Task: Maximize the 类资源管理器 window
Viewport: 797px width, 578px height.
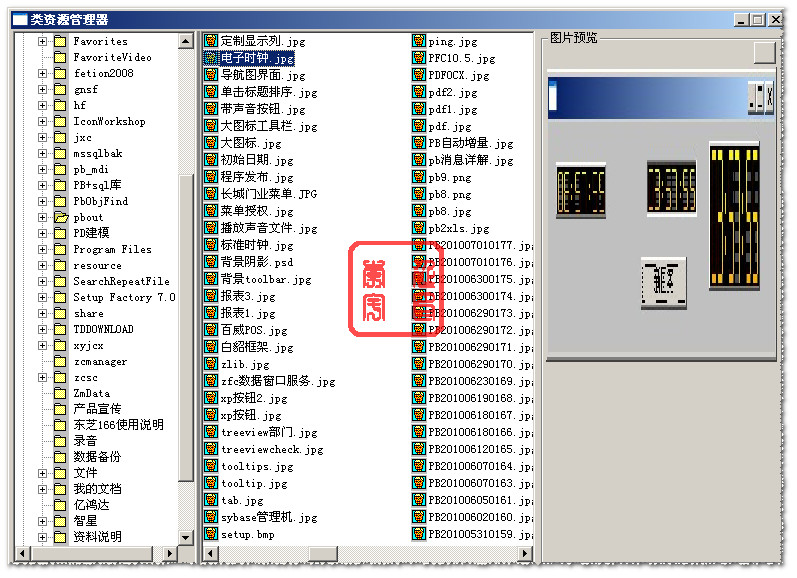Action: tap(757, 20)
